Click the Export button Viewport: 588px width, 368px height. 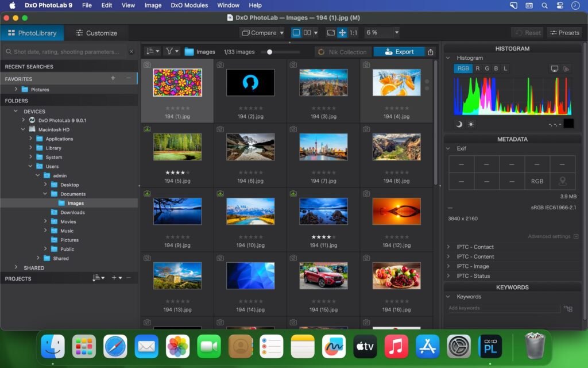tap(399, 51)
